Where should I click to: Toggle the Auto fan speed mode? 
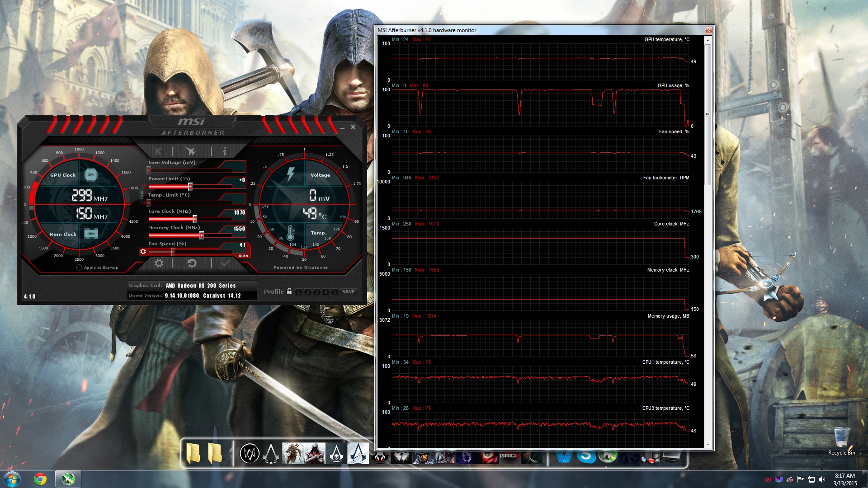(x=243, y=256)
